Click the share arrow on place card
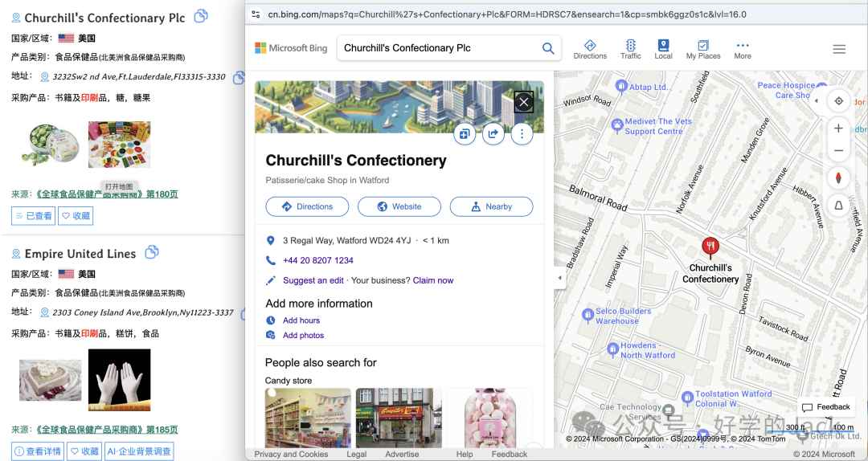Image resolution: width=868 pixels, height=461 pixels. tap(493, 133)
